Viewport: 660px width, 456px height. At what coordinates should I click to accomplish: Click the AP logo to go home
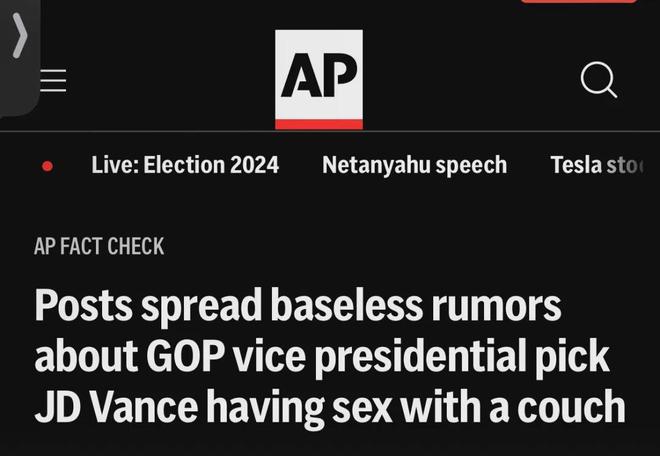[319, 79]
